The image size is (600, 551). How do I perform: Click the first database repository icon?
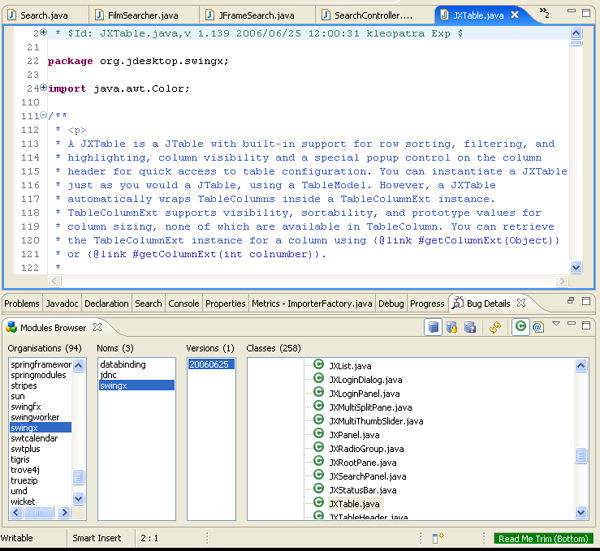433,327
